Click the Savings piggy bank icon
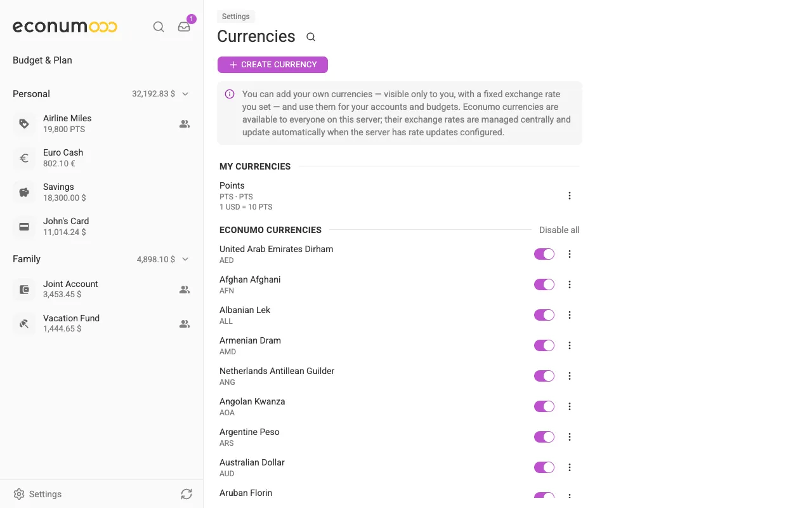 [x=24, y=192]
